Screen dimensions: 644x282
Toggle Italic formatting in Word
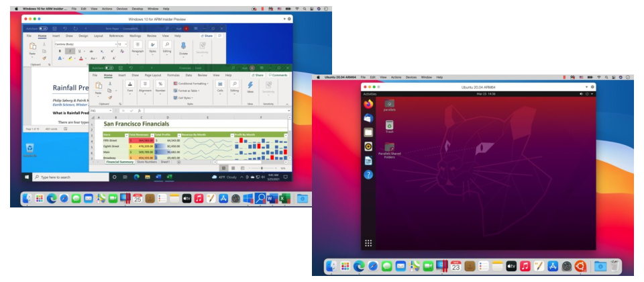tap(70, 52)
